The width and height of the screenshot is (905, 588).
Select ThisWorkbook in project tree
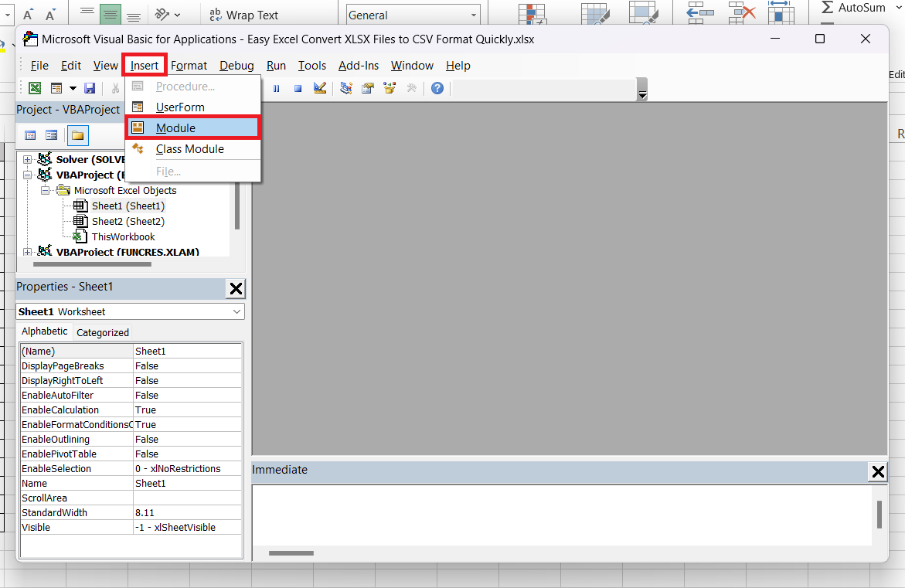coord(123,237)
